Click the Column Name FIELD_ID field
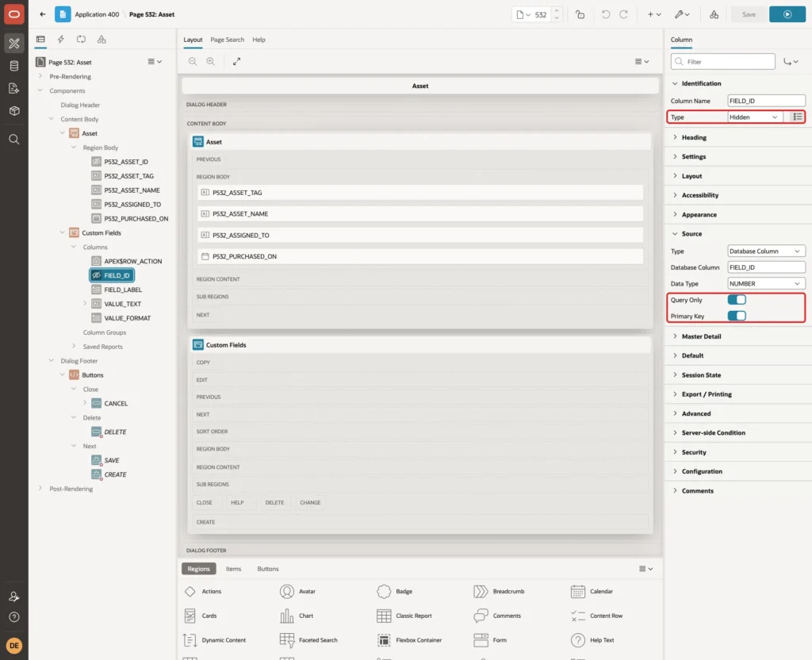Image resolution: width=812 pixels, height=660 pixels. 767,101
